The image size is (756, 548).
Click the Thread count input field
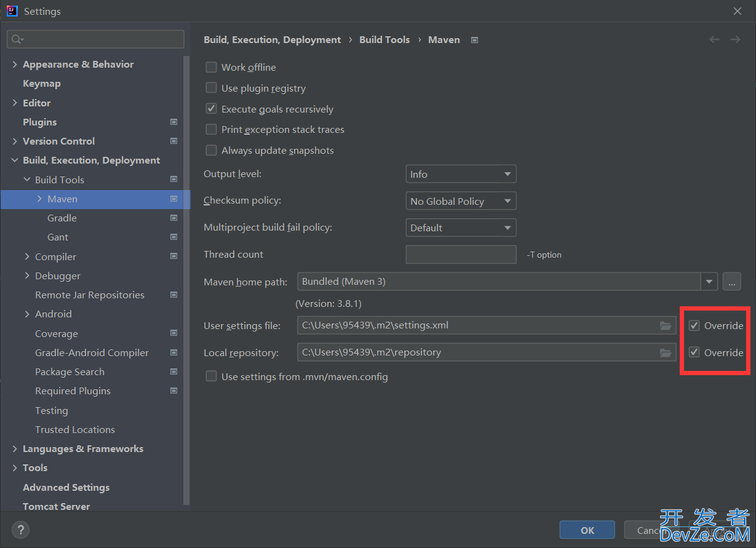(x=461, y=255)
